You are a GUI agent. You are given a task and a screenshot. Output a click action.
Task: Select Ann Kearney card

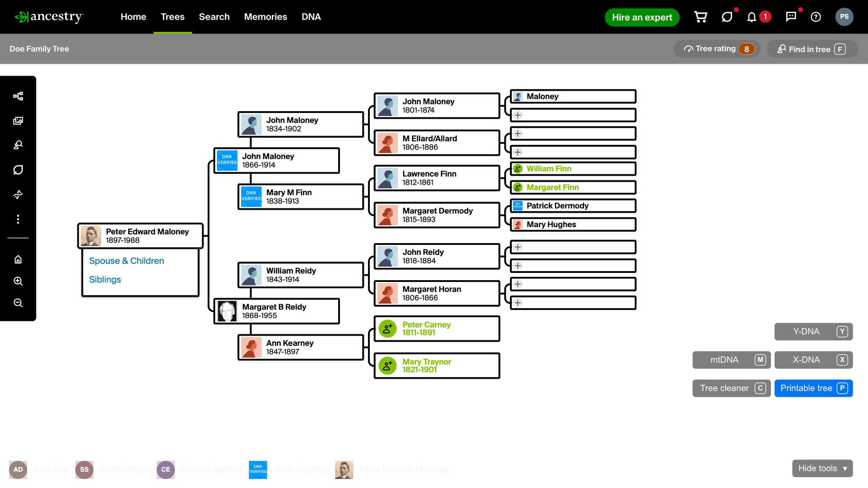[x=301, y=347]
